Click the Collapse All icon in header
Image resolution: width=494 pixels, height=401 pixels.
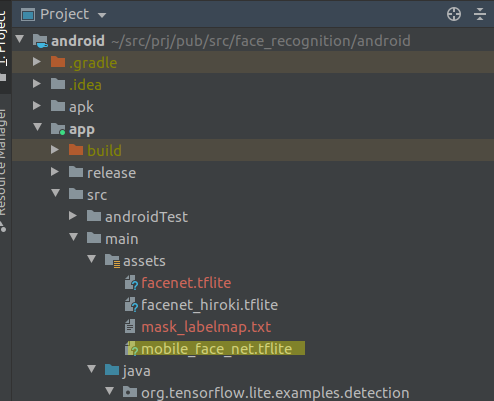click(480, 14)
